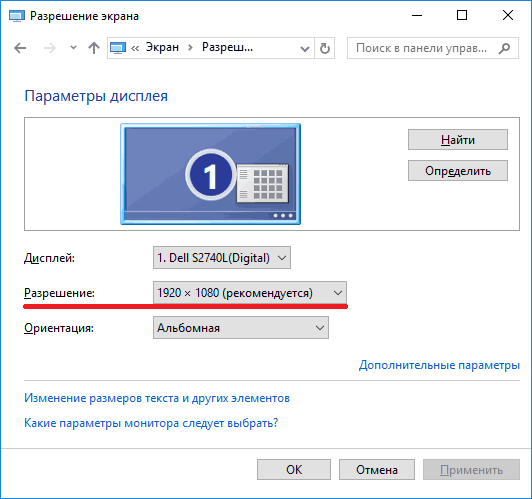Open the Разрешение resolution dropdown
The image size is (532, 499).
pos(250,292)
